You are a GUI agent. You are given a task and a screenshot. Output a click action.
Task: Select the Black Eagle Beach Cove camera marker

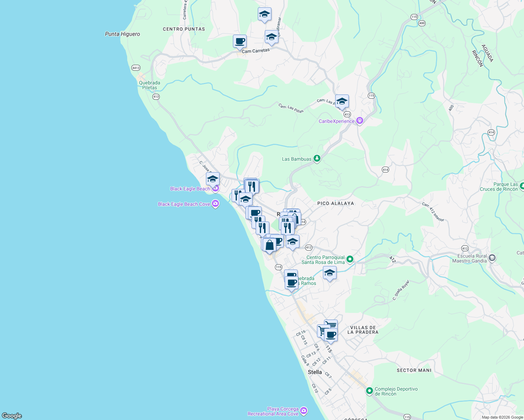(x=215, y=204)
